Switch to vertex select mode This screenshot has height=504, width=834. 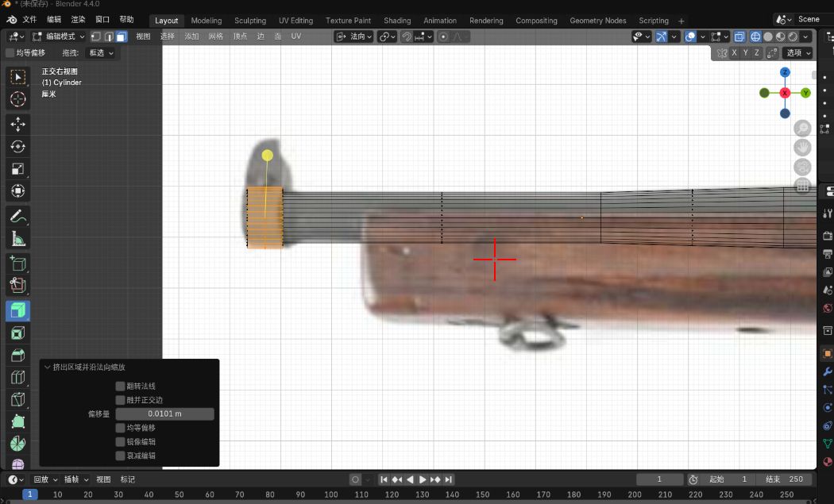(96, 37)
